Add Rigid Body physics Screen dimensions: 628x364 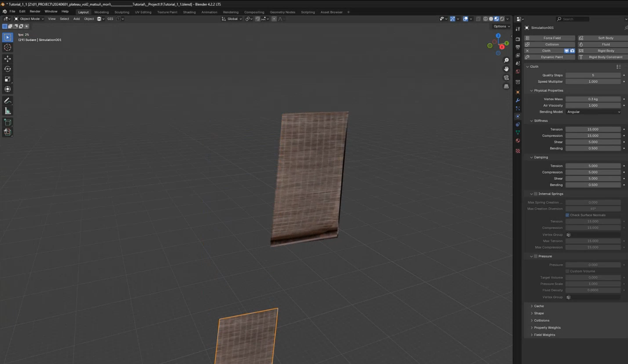pyautogui.click(x=603, y=51)
